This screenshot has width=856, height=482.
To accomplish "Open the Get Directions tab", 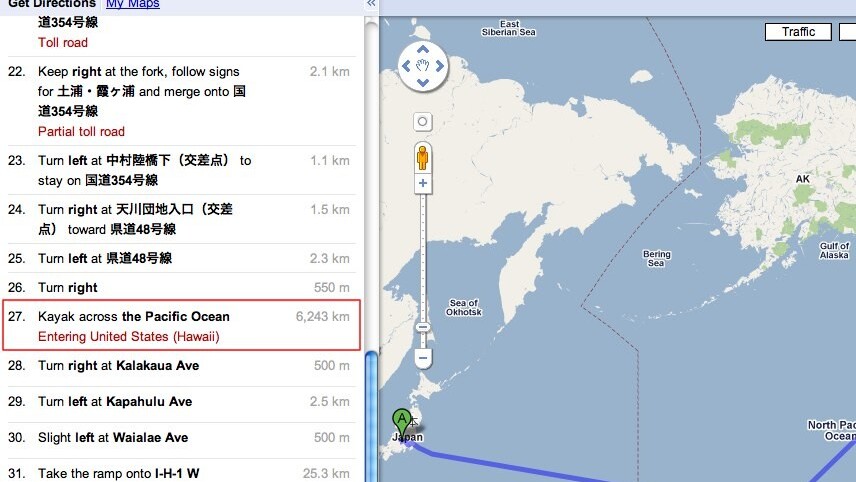I will (x=52, y=4).
